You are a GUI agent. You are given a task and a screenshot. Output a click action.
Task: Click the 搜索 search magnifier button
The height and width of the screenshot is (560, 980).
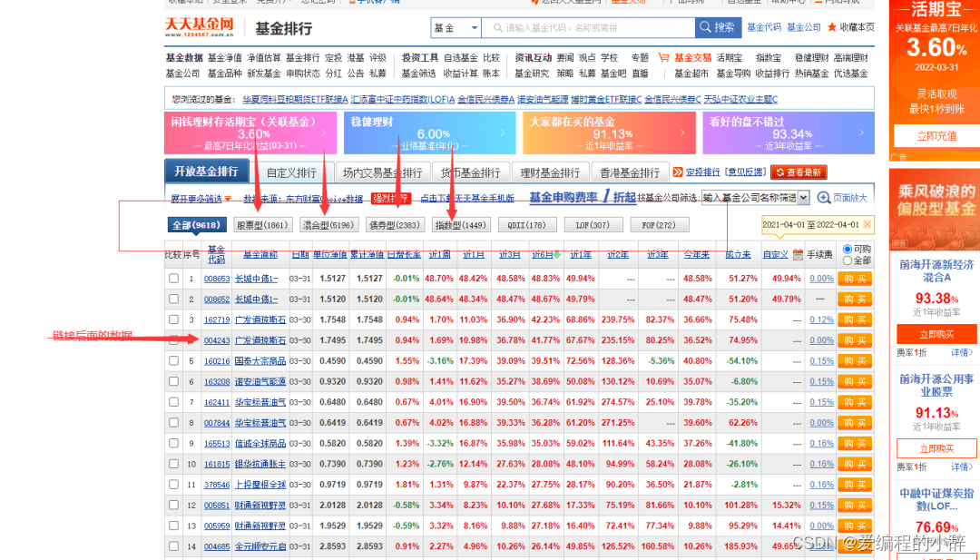pyautogui.click(x=717, y=27)
